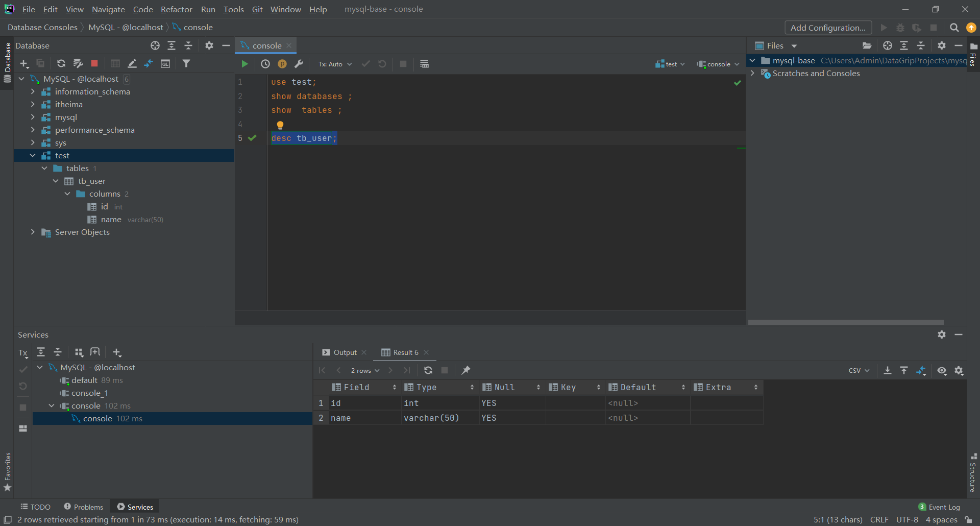Image resolution: width=980 pixels, height=526 pixels.
Task: Open the Navigate menu
Action: (108, 9)
